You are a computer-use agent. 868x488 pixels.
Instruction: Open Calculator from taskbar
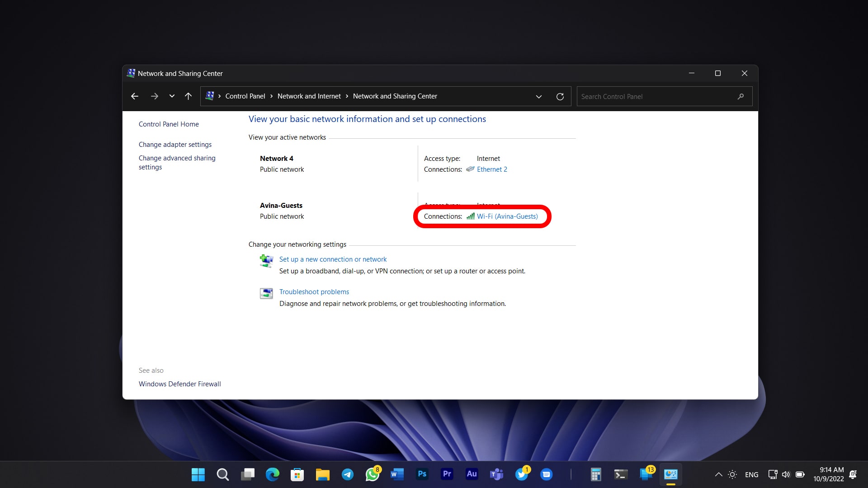(596, 474)
